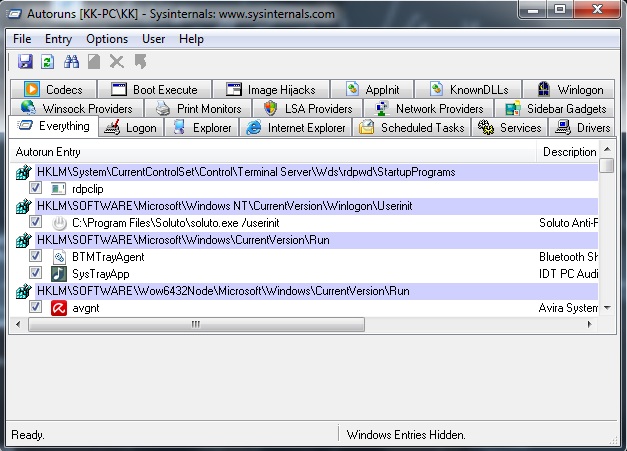
Task: Click the registry icon beside Windows\CurrentVersion\Run key
Action: click(x=24, y=240)
